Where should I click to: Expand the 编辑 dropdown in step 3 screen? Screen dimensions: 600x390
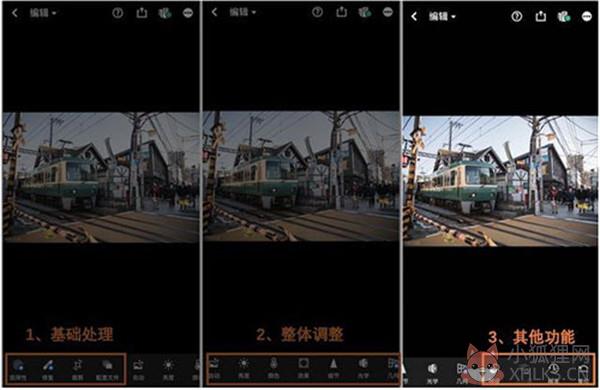click(443, 16)
